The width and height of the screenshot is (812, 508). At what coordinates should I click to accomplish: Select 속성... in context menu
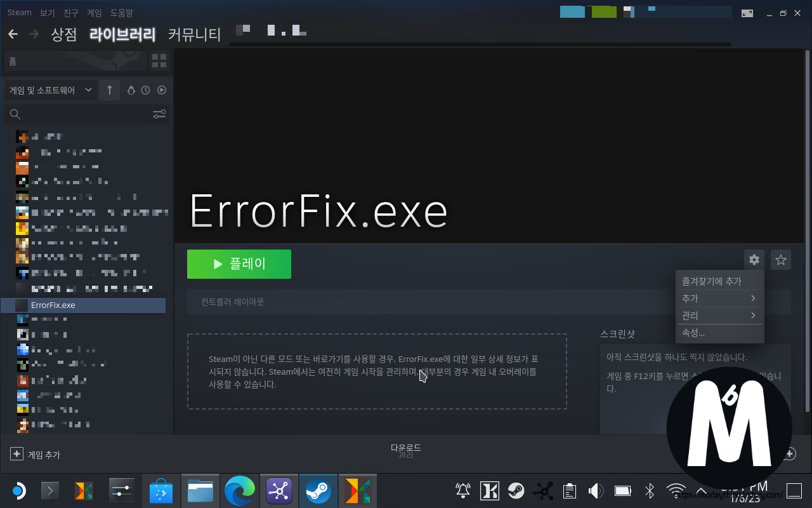click(x=720, y=333)
